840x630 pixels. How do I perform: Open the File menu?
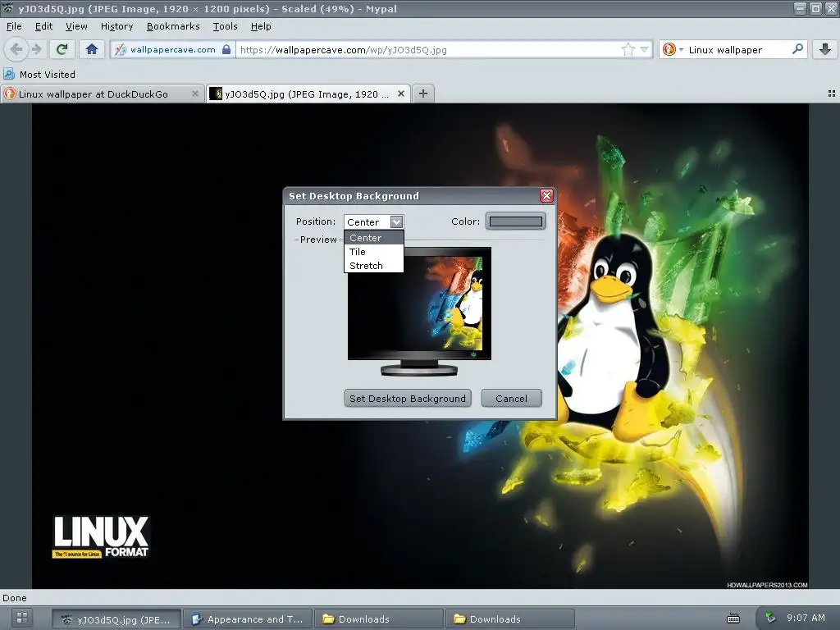[x=14, y=26]
